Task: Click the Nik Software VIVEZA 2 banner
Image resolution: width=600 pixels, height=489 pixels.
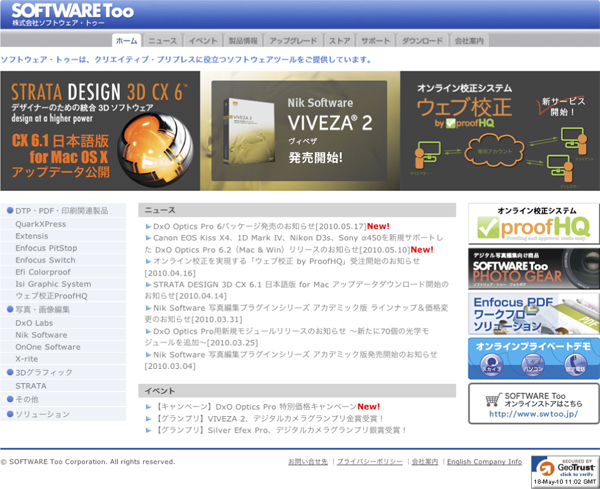Action: tap(304, 130)
